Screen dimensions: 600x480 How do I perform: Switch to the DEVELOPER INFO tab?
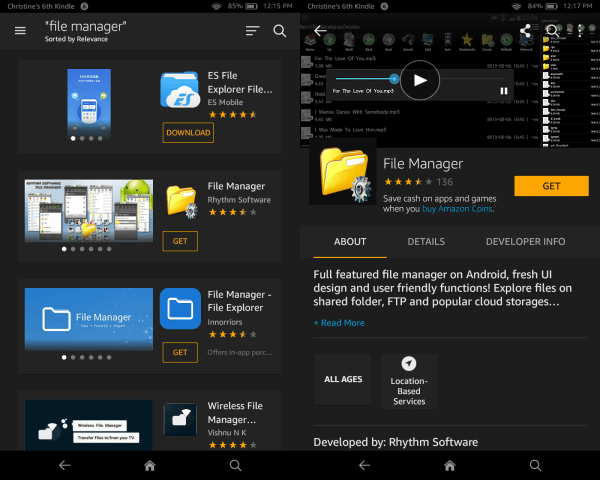525,242
